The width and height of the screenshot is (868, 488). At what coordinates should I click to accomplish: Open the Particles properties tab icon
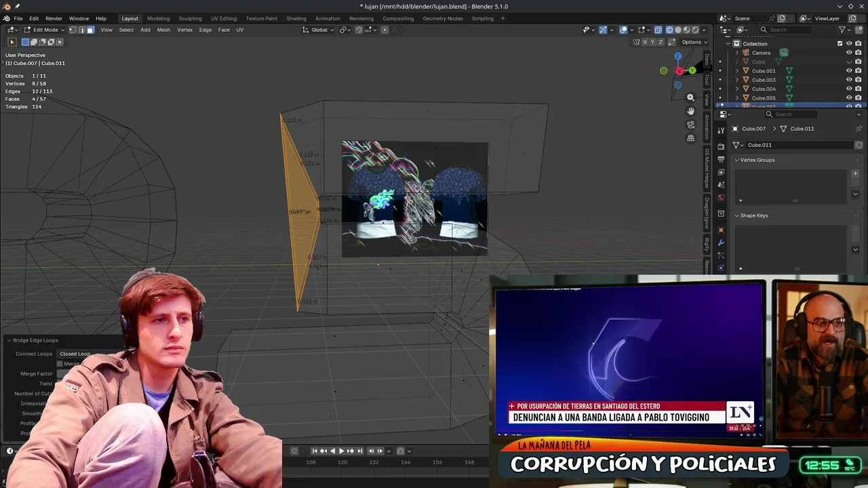[721, 256]
